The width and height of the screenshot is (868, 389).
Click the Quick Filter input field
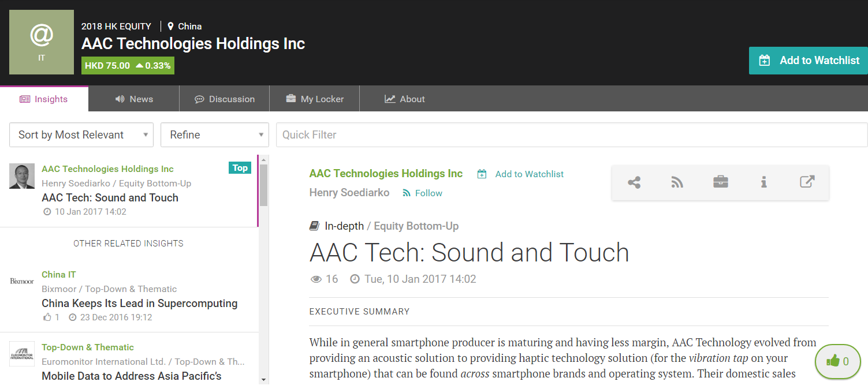pos(571,135)
